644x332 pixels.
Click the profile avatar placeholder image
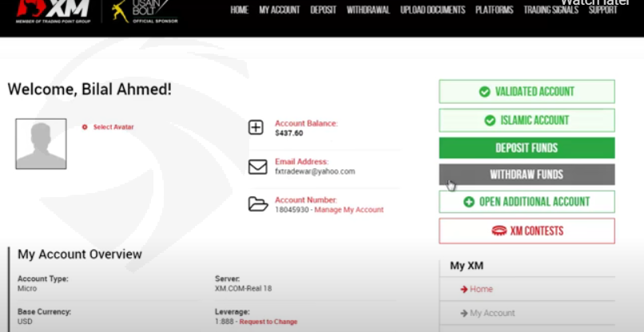(41, 144)
